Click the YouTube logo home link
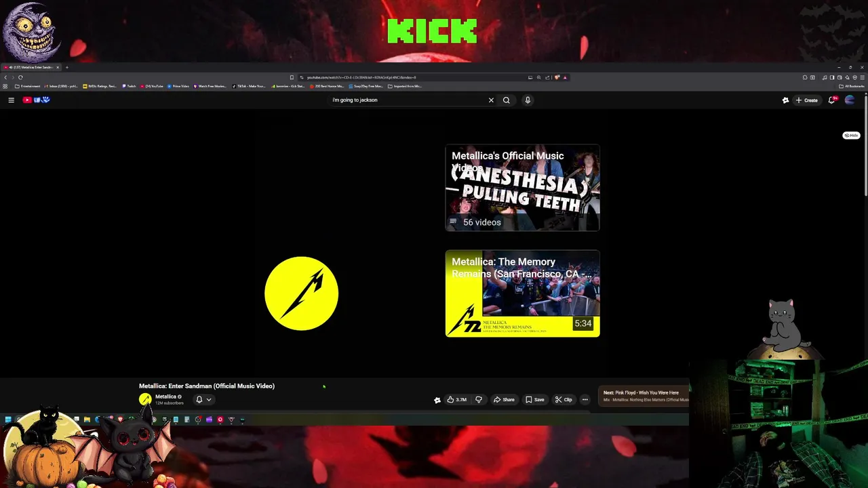 point(37,100)
